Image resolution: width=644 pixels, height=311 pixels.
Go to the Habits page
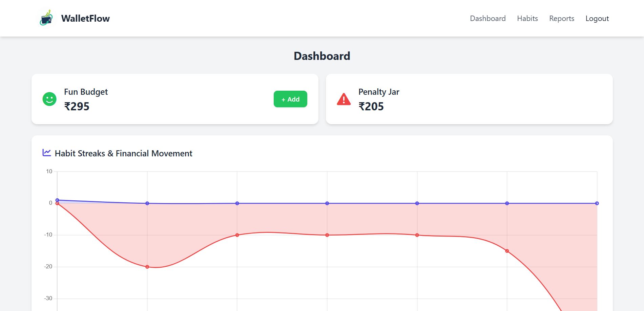coord(527,18)
